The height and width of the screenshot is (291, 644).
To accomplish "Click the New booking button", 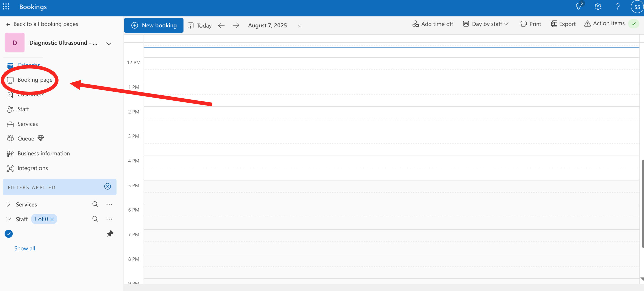I will coord(154,25).
